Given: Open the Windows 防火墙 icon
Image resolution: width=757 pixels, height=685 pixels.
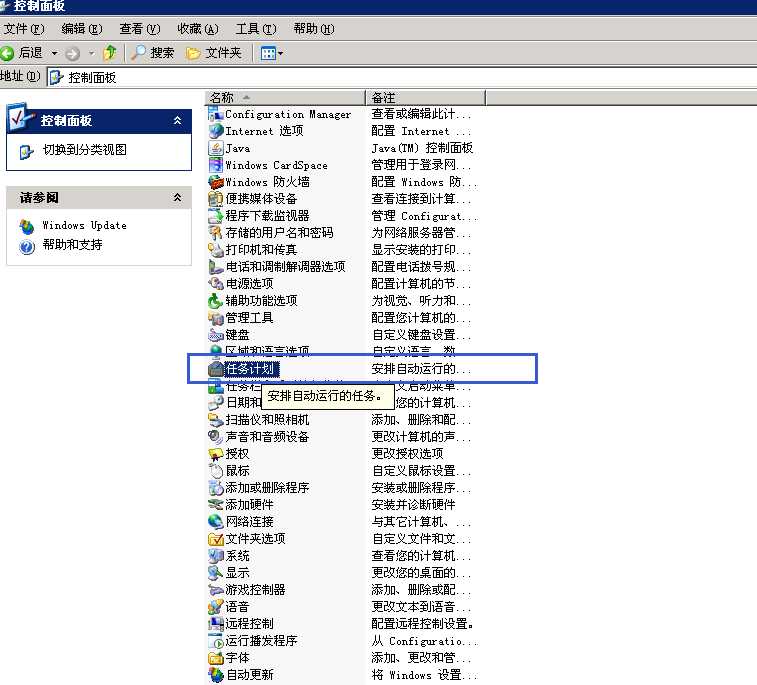Looking at the screenshot, I should click(x=215, y=182).
